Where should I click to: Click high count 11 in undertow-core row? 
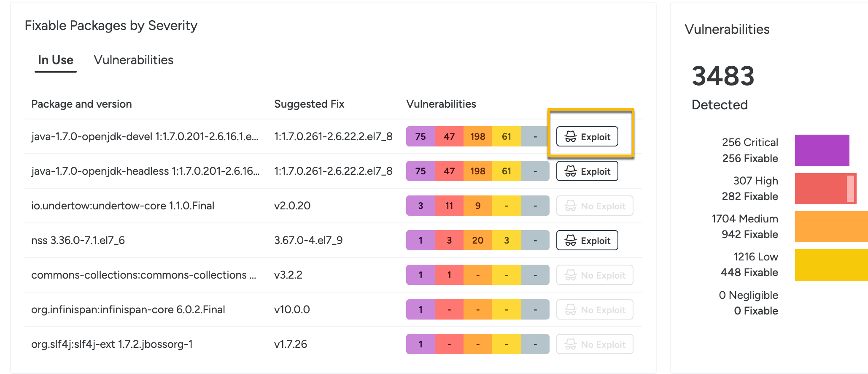[449, 206]
